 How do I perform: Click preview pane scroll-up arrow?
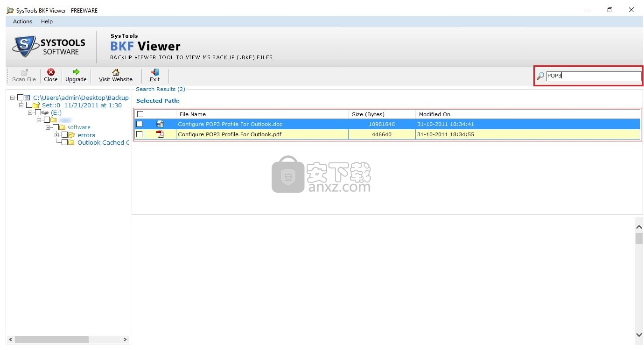click(x=639, y=227)
